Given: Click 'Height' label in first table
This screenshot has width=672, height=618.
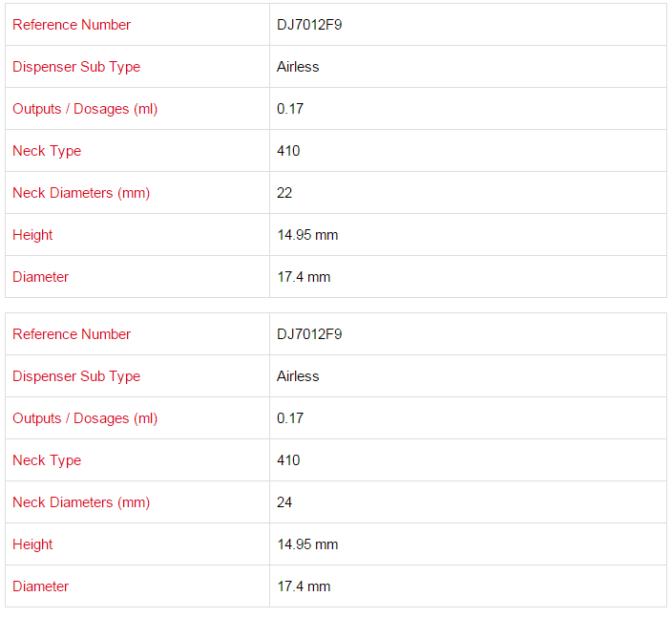Looking at the screenshot, I should 32,235.
